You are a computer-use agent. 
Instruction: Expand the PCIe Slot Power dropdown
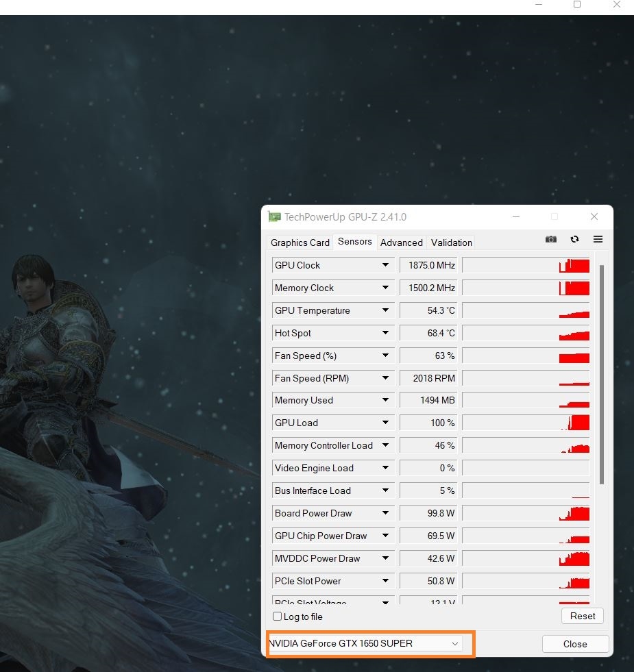coord(385,581)
